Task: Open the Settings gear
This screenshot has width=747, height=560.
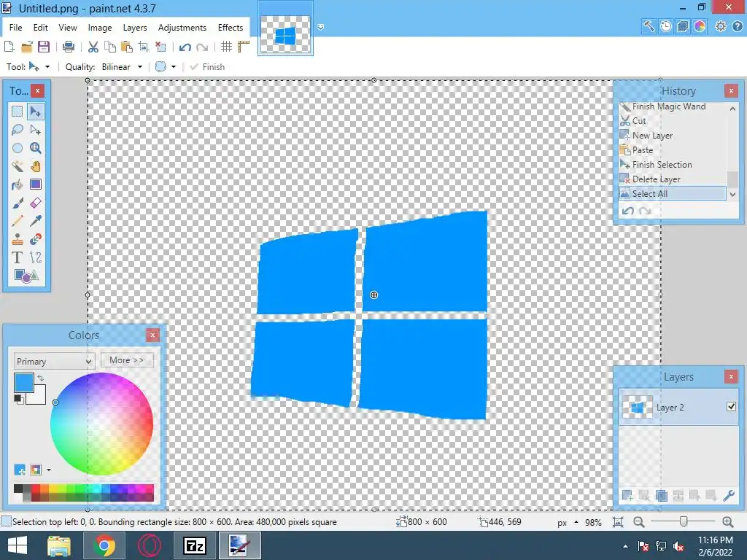Action: [x=720, y=26]
